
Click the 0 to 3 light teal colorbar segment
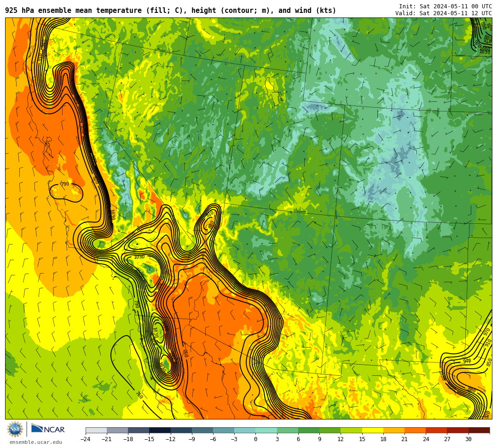266,430
